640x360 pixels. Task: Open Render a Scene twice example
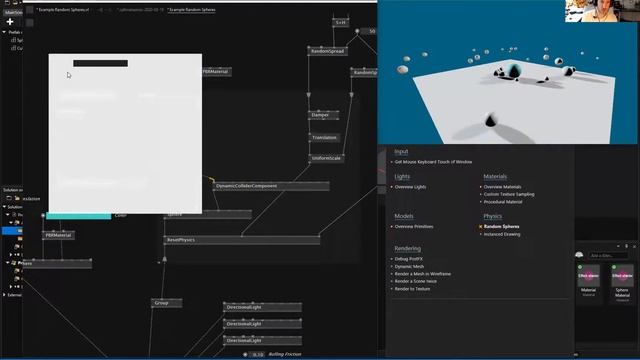tap(416, 281)
